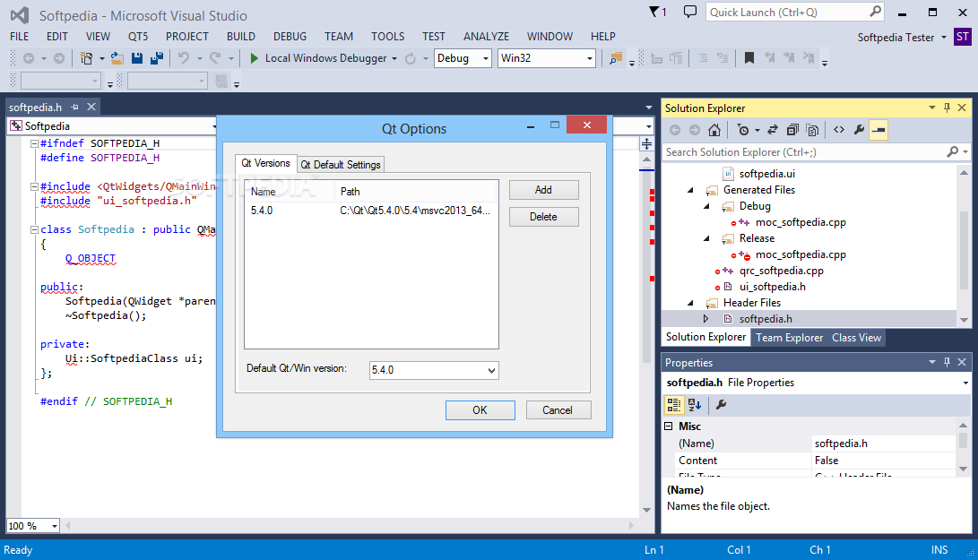This screenshot has height=560, width=978.
Task: Open the Properties wrench icon in Solution Explorer
Action: coord(859,130)
